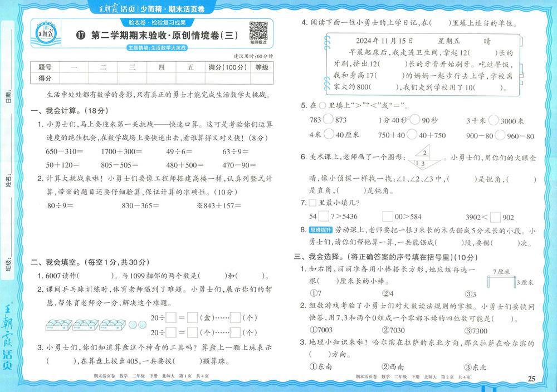This screenshot has width=557, height=392.
Task: Click the page number 25
Action: coord(531,379)
